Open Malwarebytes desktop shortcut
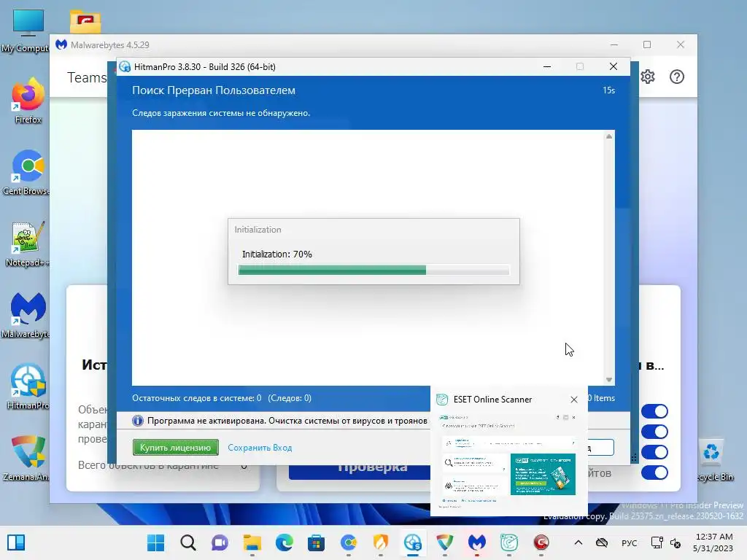 (28, 315)
